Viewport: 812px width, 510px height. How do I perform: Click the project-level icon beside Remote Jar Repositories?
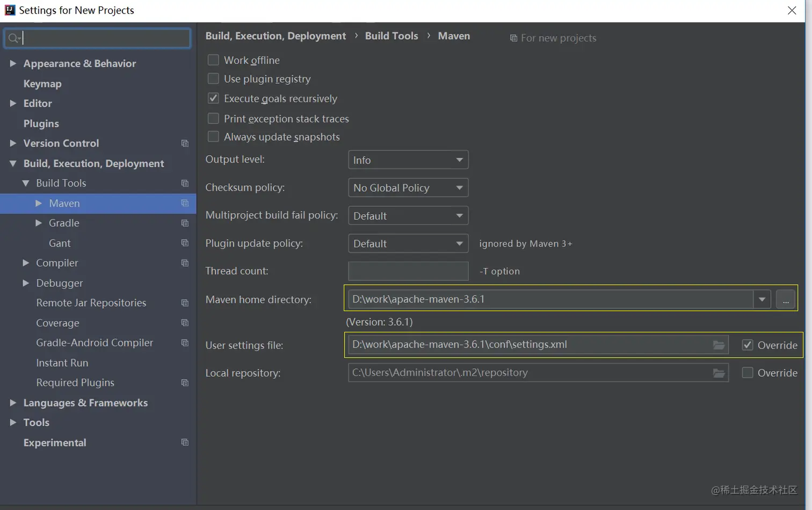(185, 303)
